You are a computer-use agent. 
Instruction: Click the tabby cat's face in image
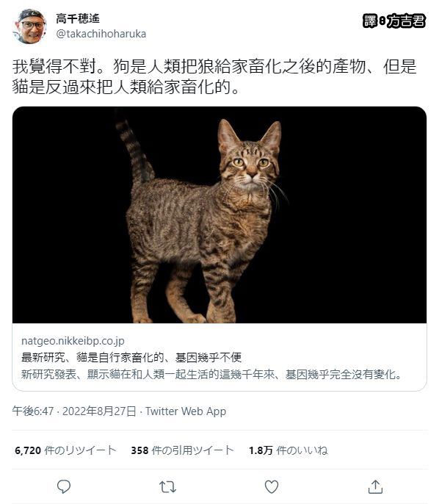pyautogui.click(x=249, y=164)
